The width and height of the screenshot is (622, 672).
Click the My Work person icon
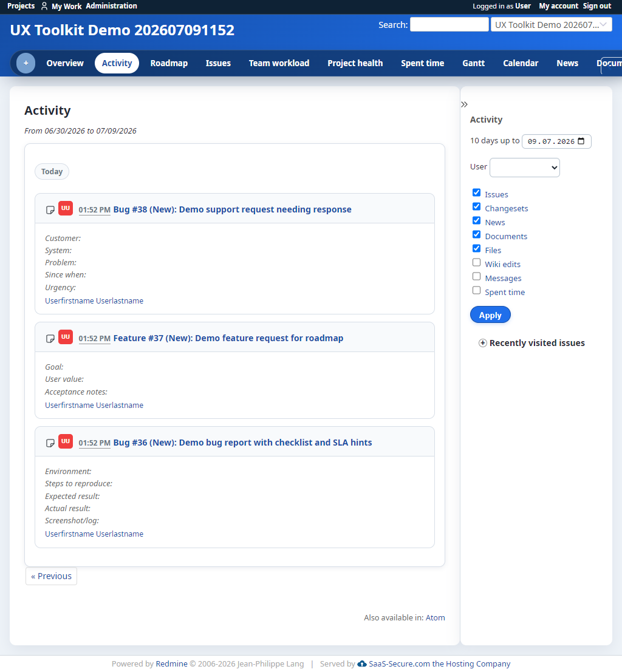pos(44,6)
